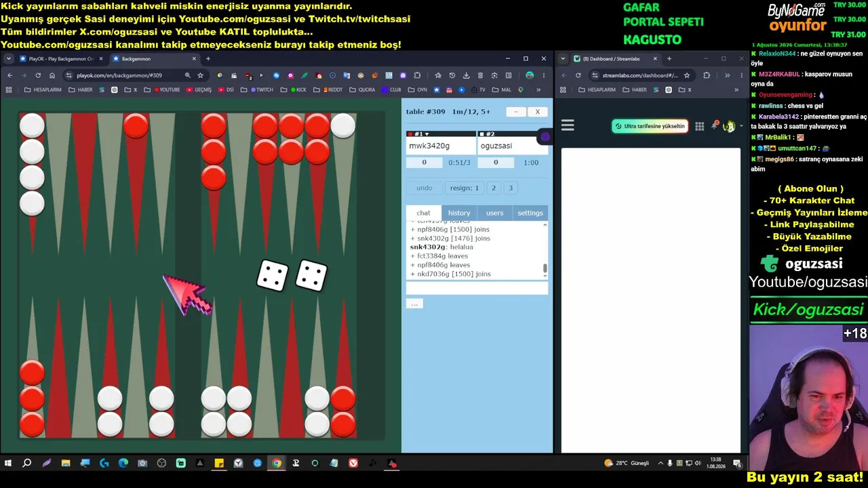Image resolution: width=868 pixels, height=488 pixels.
Task: Open the Streamlabs apps grid
Action: click(x=700, y=126)
